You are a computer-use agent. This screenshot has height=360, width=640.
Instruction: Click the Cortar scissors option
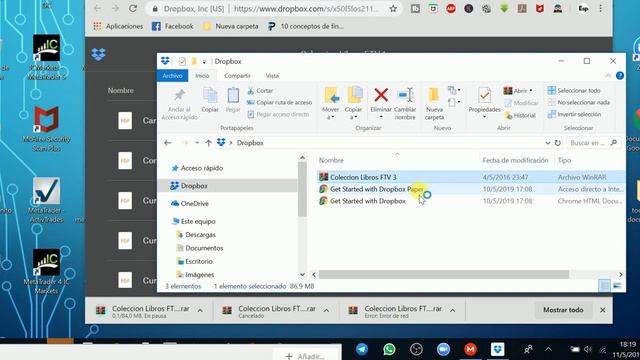tap(260, 91)
